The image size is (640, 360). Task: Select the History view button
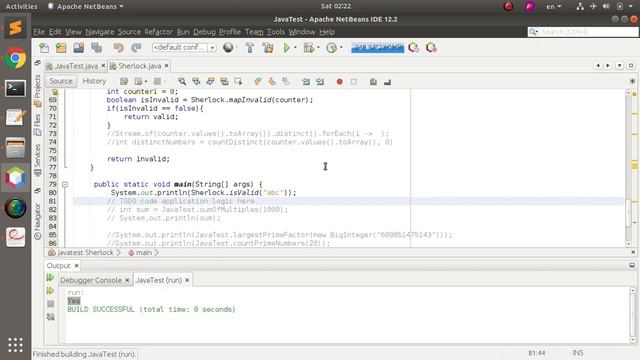pyautogui.click(x=94, y=81)
